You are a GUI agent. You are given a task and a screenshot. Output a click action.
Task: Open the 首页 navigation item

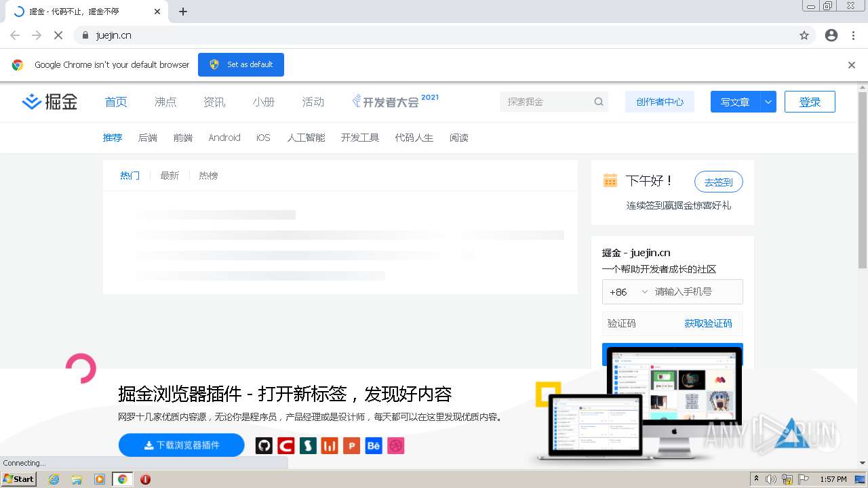pos(116,102)
